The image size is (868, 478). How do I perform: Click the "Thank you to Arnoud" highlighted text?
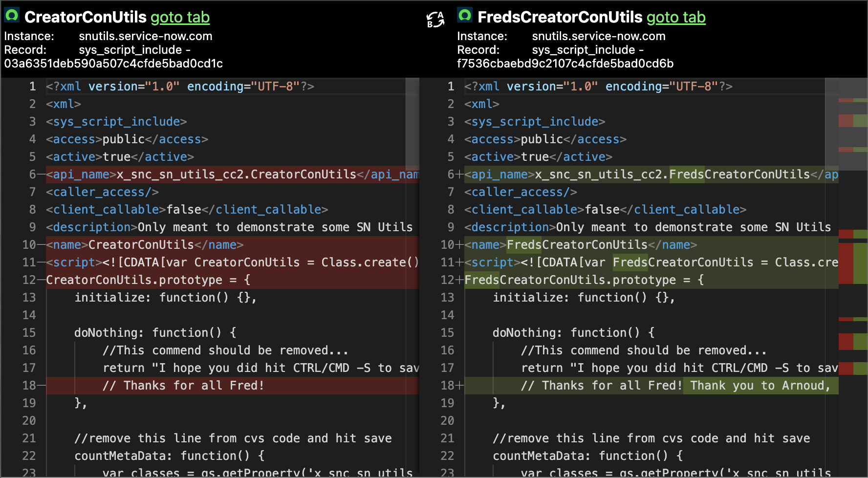click(x=760, y=386)
